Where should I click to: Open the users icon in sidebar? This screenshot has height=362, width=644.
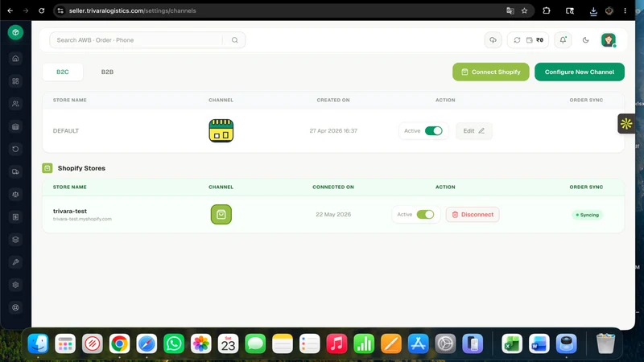15,104
